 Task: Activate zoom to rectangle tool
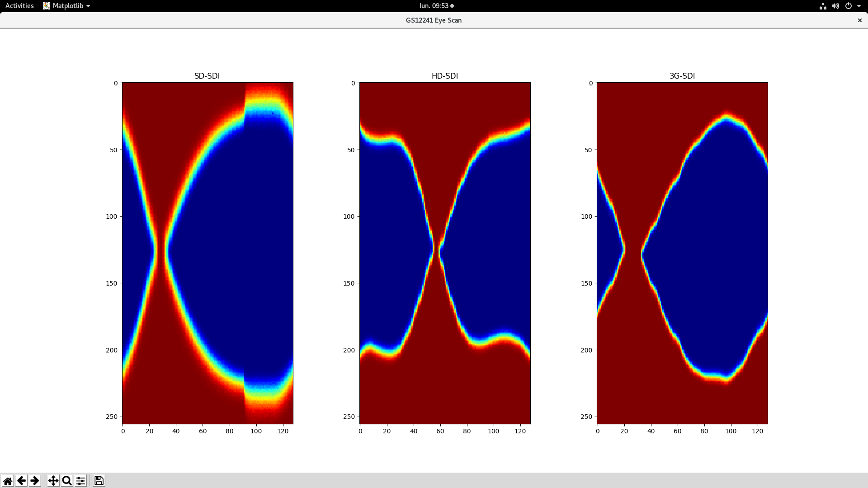pyautogui.click(x=67, y=480)
